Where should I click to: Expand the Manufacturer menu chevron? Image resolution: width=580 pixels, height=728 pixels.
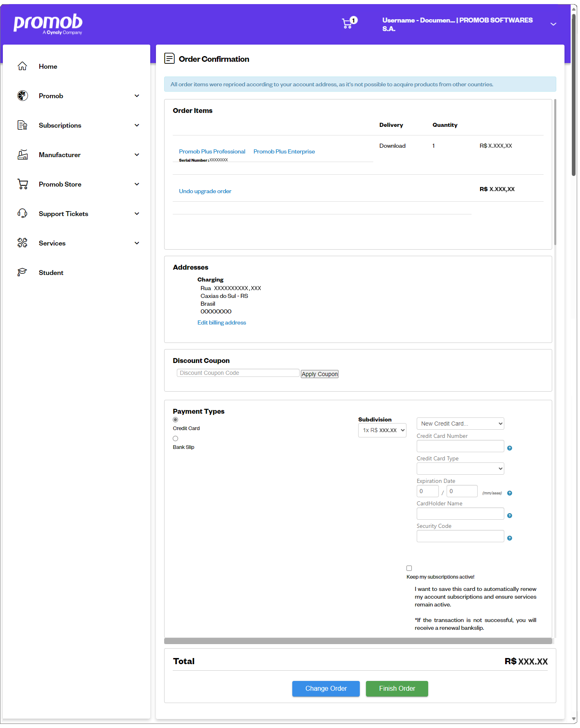(137, 155)
